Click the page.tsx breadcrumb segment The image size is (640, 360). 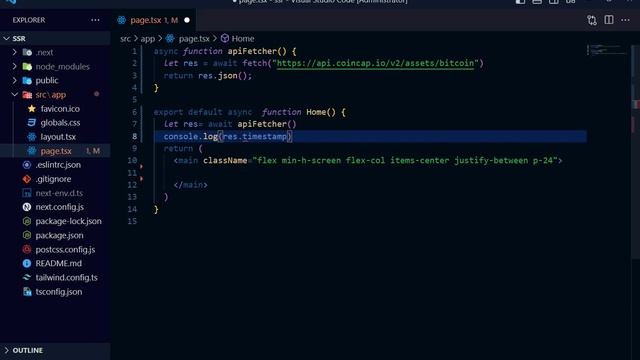point(194,38)
